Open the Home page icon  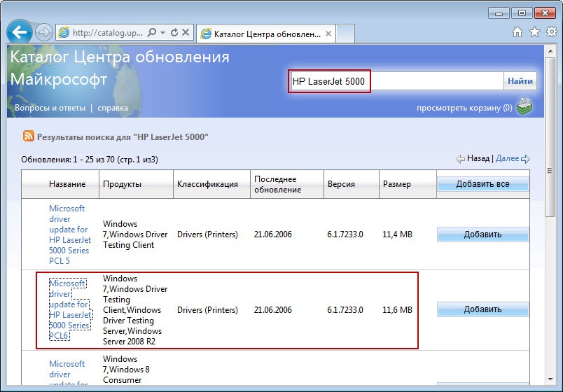(x=517, y=32)
